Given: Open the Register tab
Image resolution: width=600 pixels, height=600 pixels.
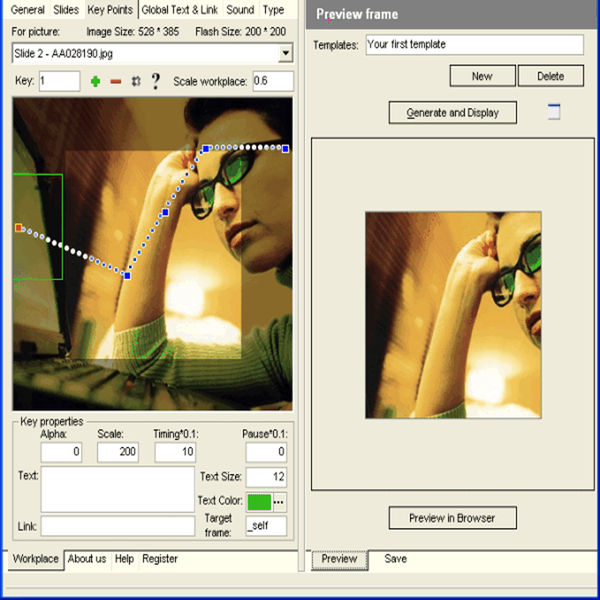Looking at the screenshot, I should [x=160, y=559].
